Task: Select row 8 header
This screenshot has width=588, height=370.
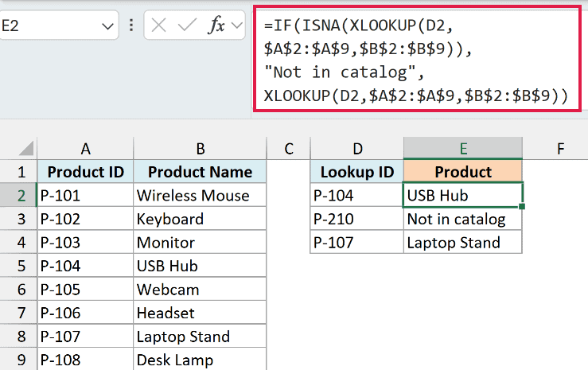Action: tap(18, 337)
